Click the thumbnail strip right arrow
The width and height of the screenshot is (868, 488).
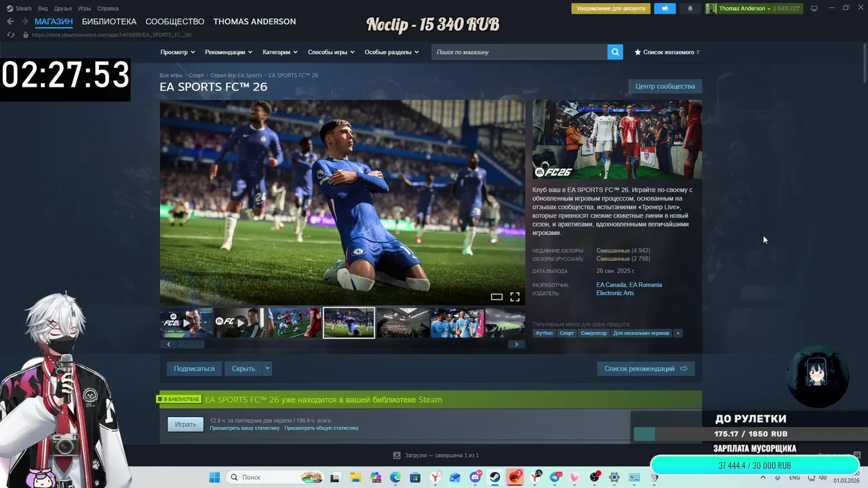pyautogui.click(x=516, y=344)
